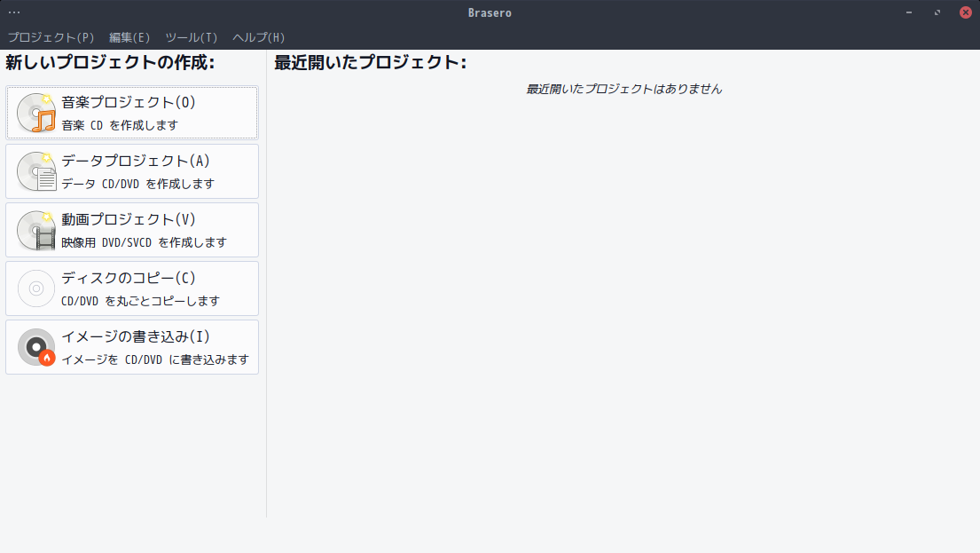Start a 動画プロジェクト(V)
Image resolution: width=980 pixels, height=553 pixels.
click(132, 230)
